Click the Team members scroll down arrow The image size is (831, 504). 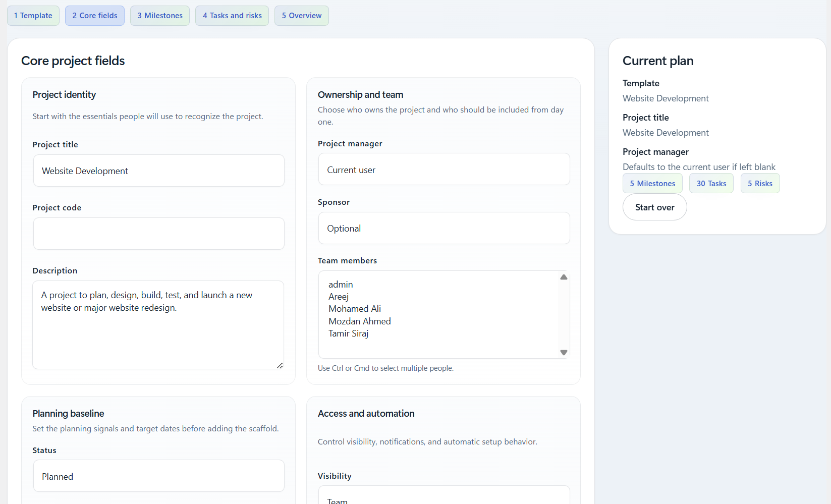(x=564, y=353)
